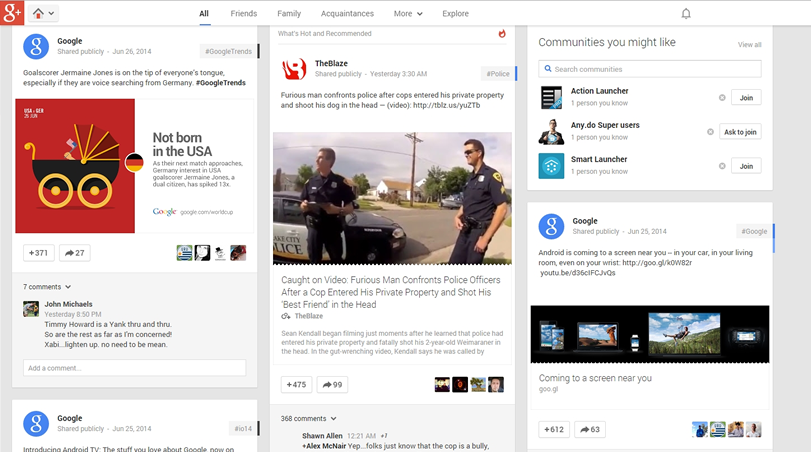Image resolution: width=811 pixels, height=452 pixels.
Task: Click the Any.do Super users icon
Action: 551,132
